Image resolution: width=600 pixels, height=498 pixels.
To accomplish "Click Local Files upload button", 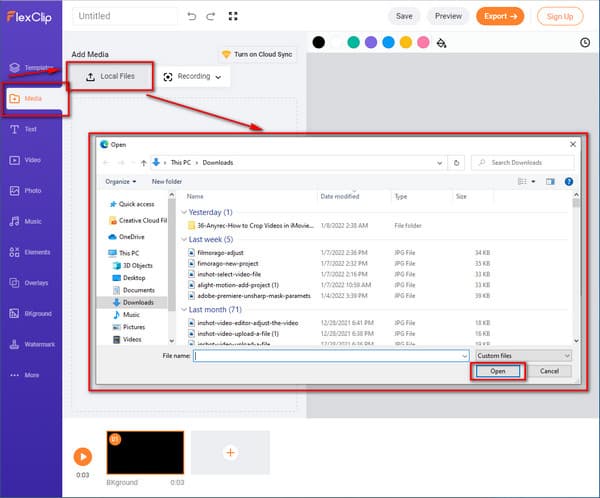I will 110,76.
